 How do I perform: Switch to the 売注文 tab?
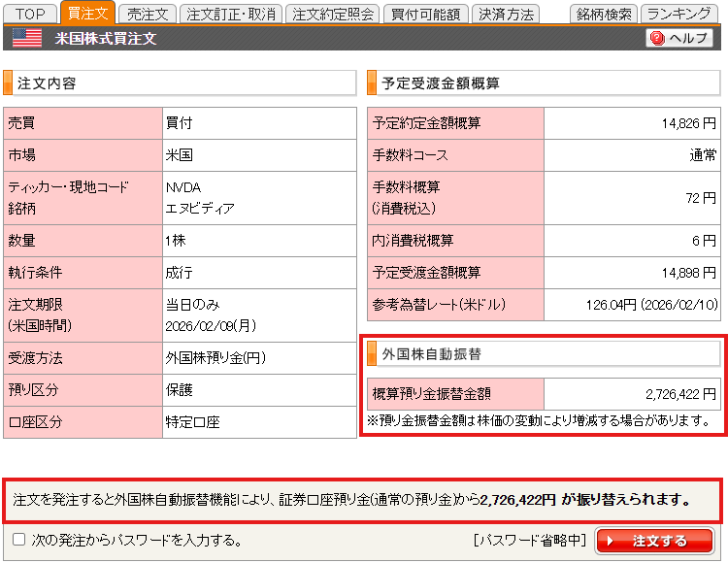148,14
